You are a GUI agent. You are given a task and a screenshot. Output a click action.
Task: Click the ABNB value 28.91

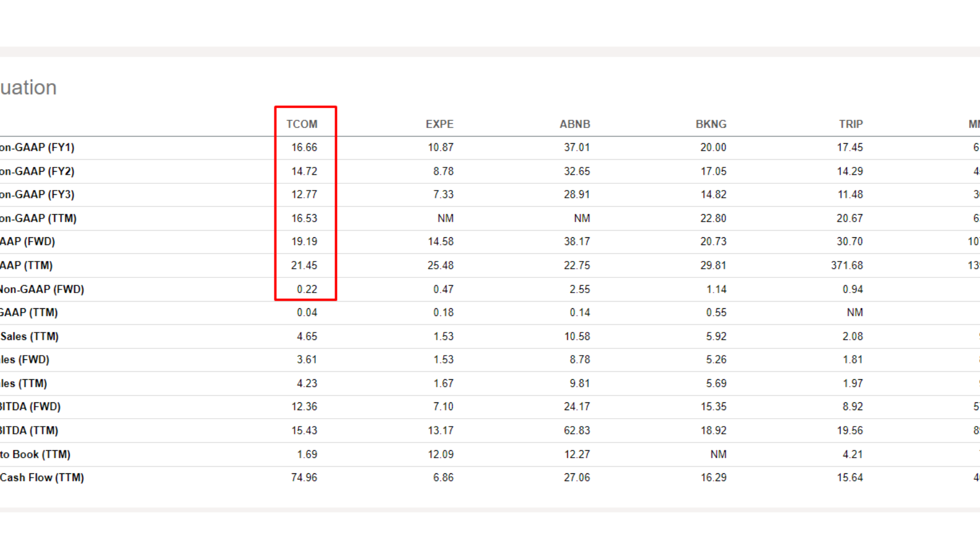(x=577, y=195)
